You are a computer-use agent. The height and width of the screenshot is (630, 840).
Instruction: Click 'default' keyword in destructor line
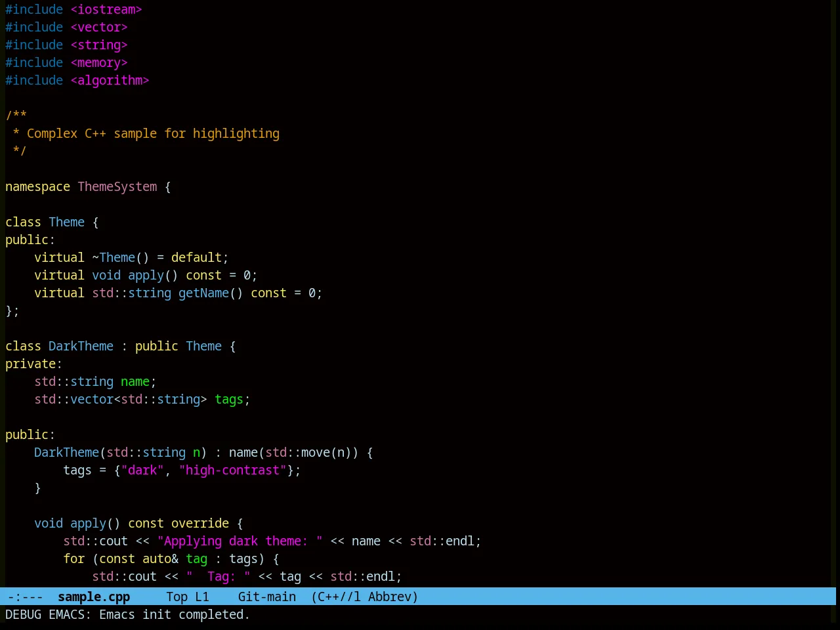pos(196,257)
